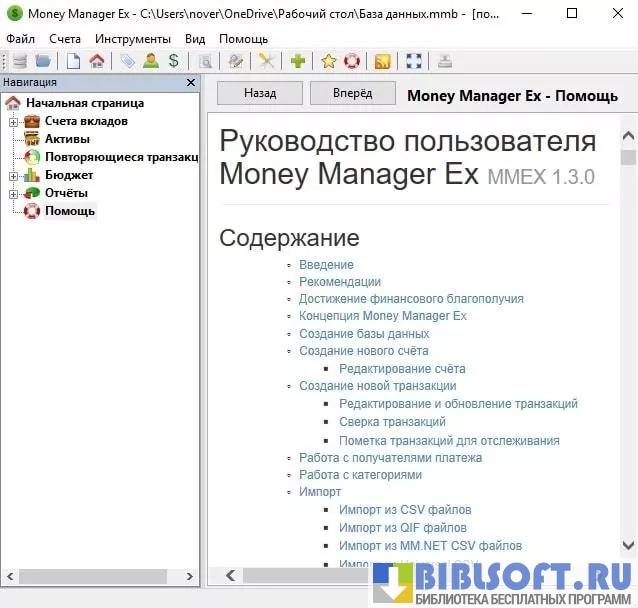
Task: Click the new database icon in toolbar
Action: [20, 61]
